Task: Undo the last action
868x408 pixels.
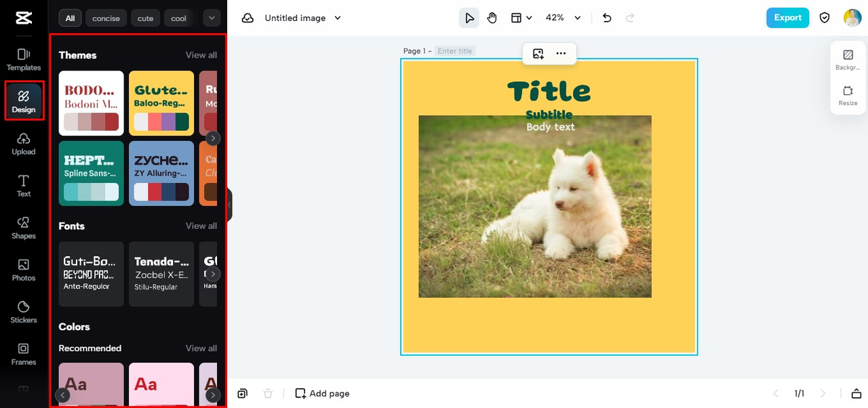Action: point(607,18)
